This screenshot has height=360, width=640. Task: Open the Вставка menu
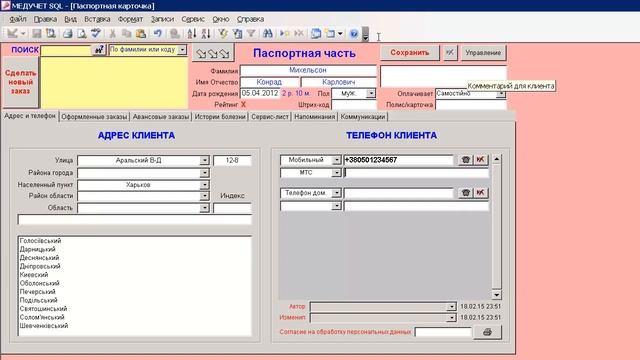(97, 19)
